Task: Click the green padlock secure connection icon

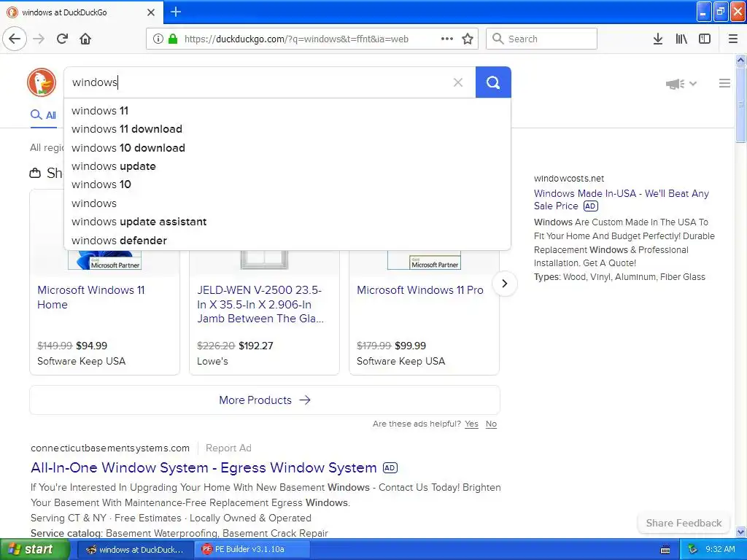Action: pyautogui.click(x=173, y=39)
